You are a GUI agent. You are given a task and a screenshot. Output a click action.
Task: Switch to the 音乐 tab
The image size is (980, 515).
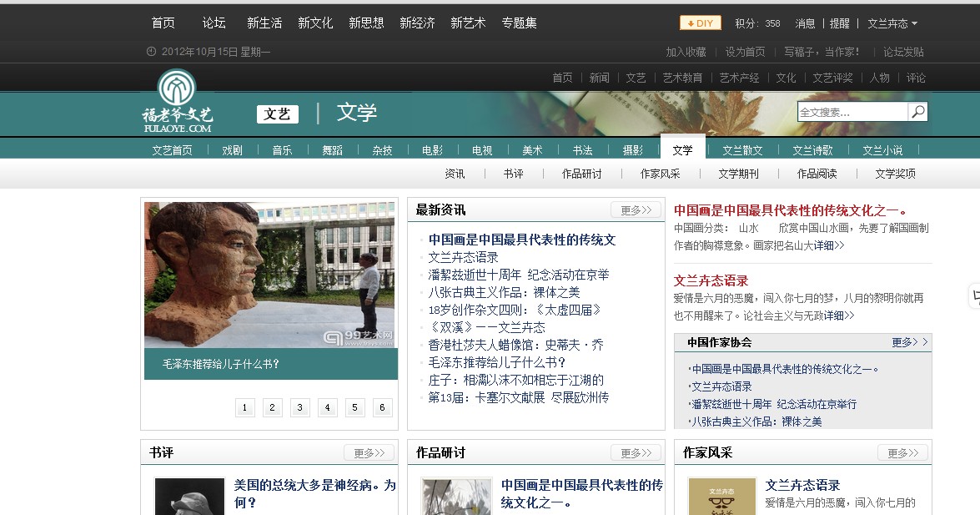click(x=282, y=150)
